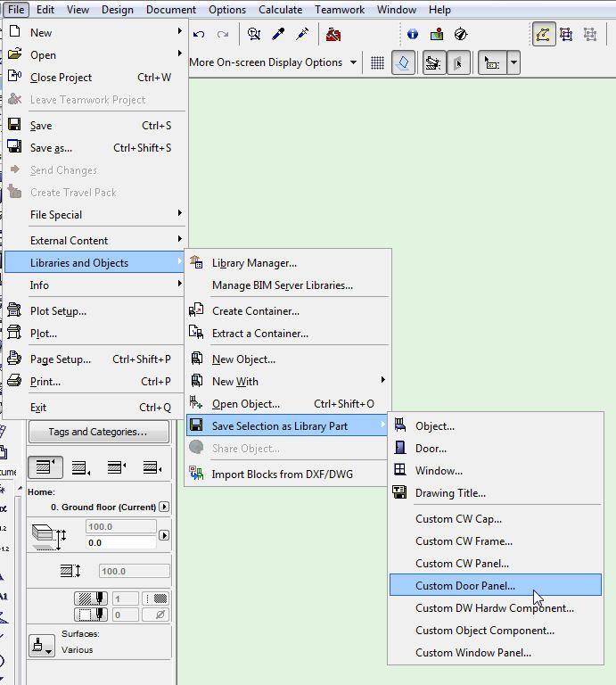The image size is (616, 685).
Task: Select second slab reference plane bottom option
Action: click(x=81, y=467)
